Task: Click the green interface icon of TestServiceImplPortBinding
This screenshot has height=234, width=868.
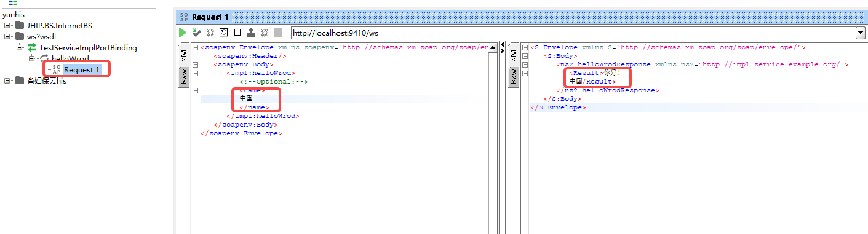Action: (32, 47)
